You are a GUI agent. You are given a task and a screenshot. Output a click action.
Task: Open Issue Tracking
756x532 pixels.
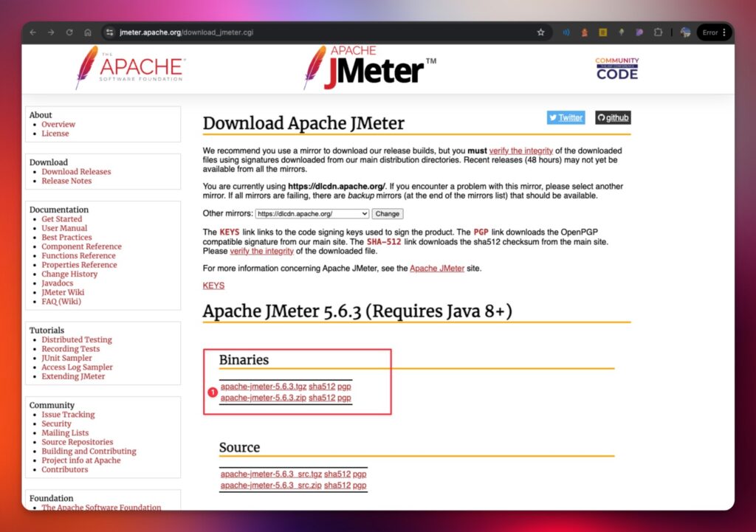pos(68,415)
